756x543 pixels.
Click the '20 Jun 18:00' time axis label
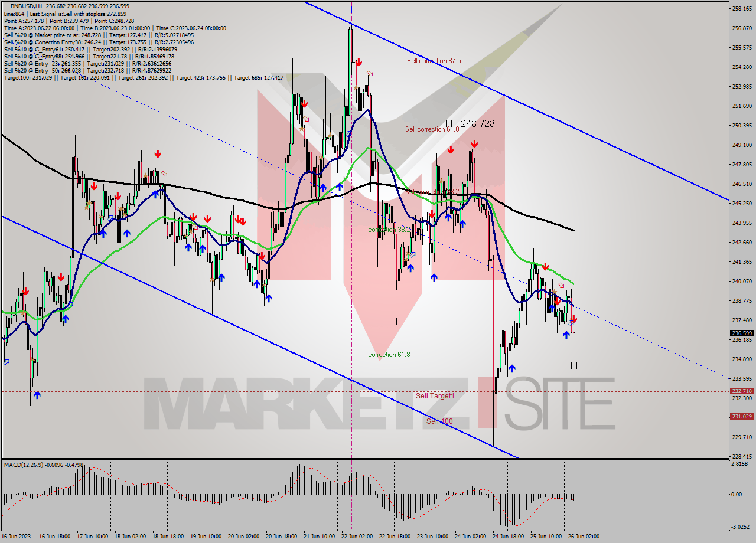(282, 536)
